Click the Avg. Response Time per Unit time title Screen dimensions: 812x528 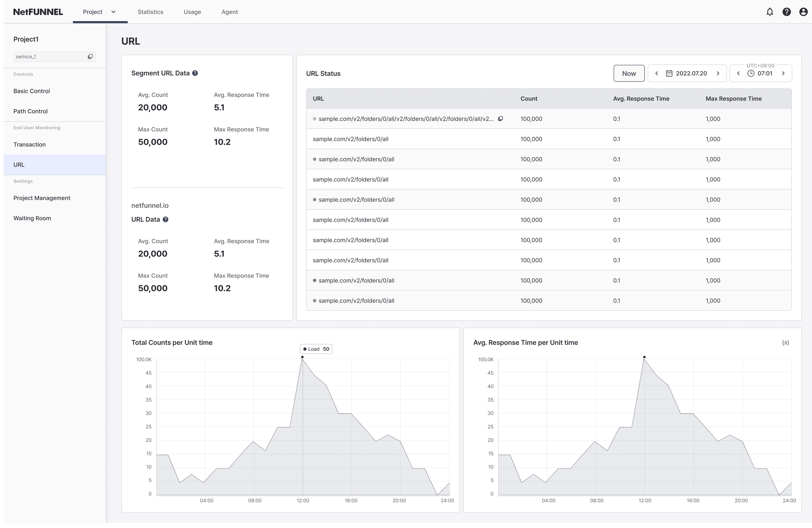[525, 342]
